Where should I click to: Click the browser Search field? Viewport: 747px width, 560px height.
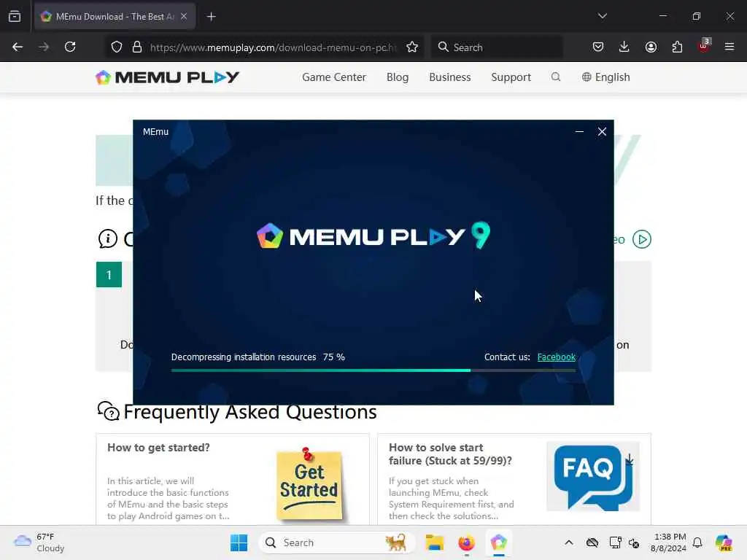(497, 47)
